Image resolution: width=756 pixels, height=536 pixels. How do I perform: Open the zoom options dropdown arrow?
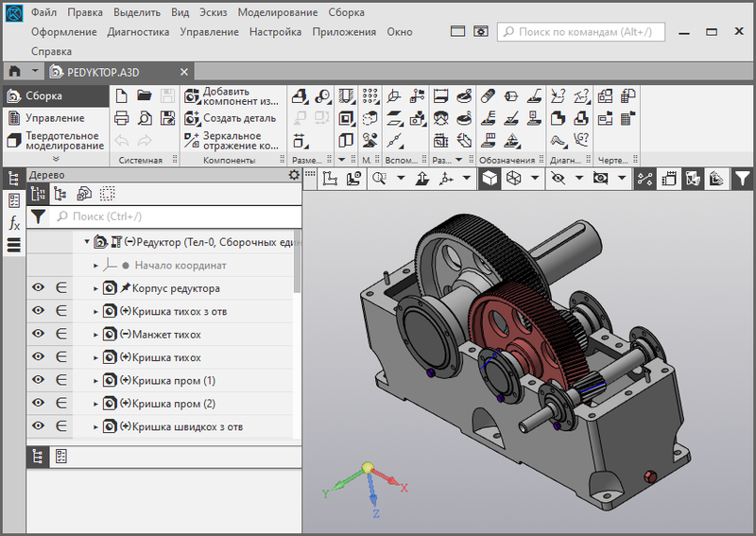point(401,178)
